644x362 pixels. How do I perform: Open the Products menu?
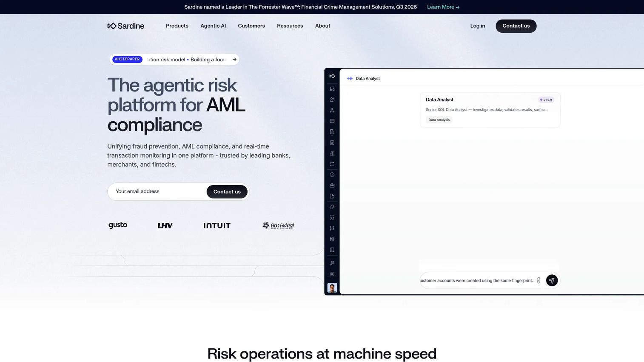pyautogui.click(x=177, y=26)
